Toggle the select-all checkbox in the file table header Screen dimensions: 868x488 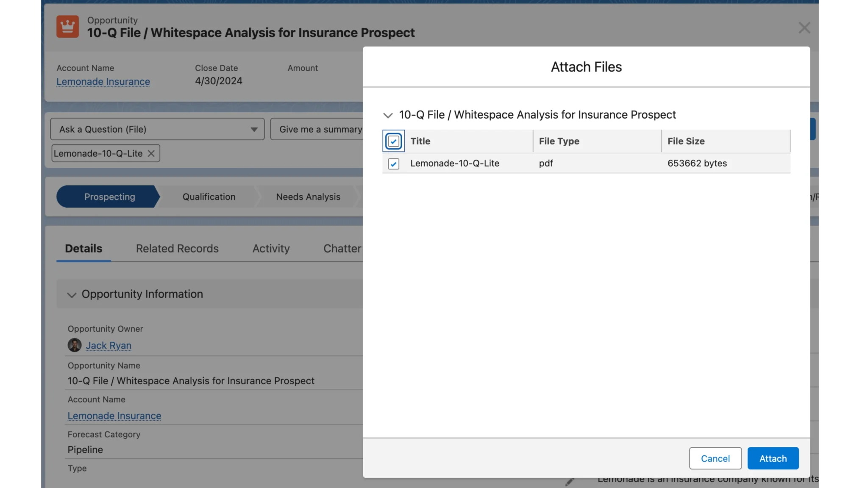[x=393, y=141]
